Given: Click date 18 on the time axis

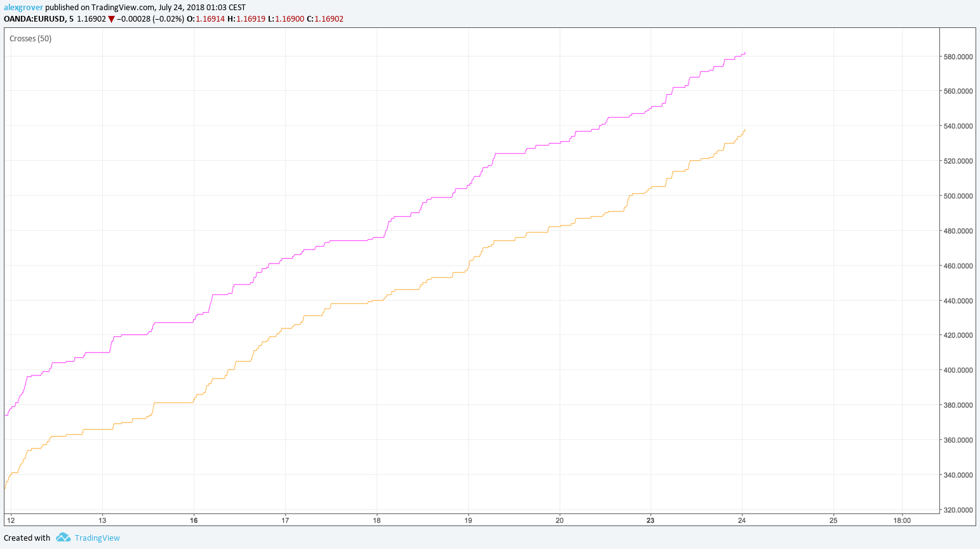Looking at the screenshot, I should (377, 520).
